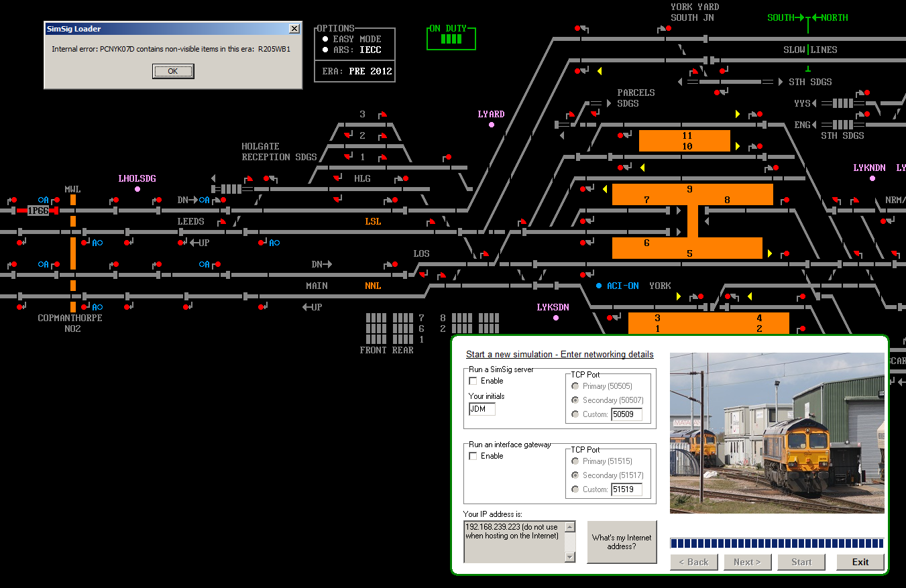Screen dimensions: 906x588
Task: Click the yellow arrow right of platform 10
Action: click(738, 146)
